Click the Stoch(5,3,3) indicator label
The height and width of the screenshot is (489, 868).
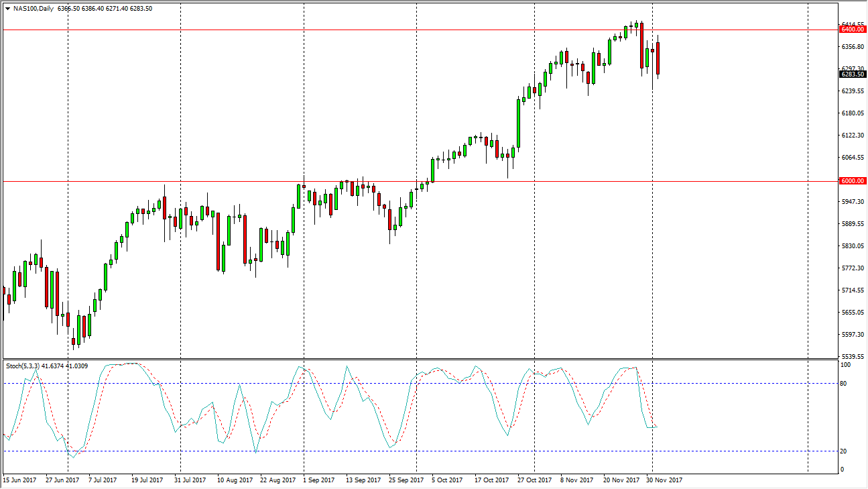[x=29, y=367]
